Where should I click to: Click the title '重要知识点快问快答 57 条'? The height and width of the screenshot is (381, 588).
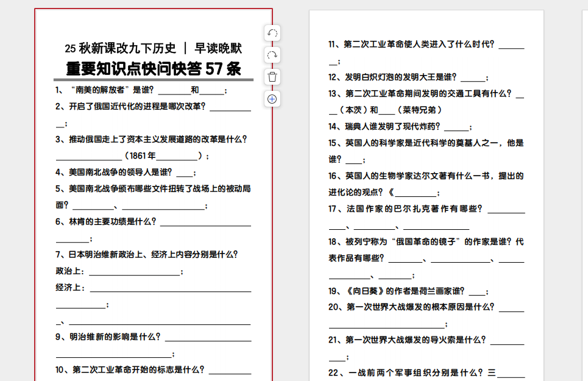click(154, 68)
